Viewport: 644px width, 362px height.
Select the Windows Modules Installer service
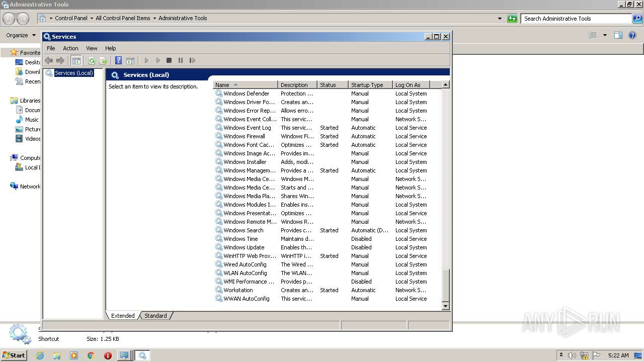coord(327,205)
